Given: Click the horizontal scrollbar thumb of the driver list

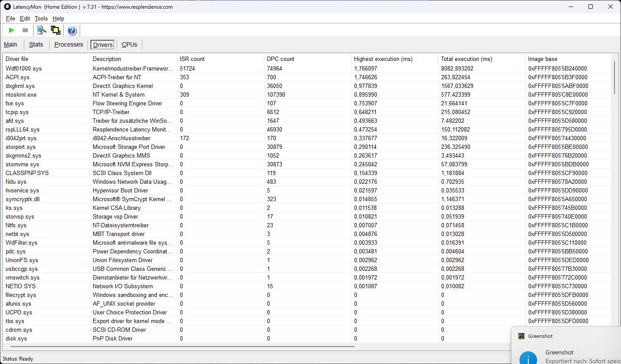Looking at the screenshot, I should coord(182,347).
